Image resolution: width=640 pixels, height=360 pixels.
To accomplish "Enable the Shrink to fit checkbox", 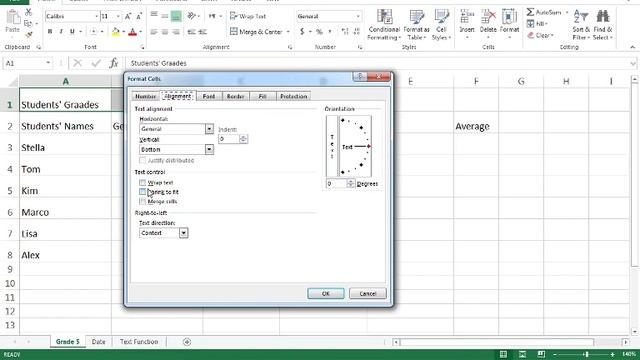I will tap(142, 192).
